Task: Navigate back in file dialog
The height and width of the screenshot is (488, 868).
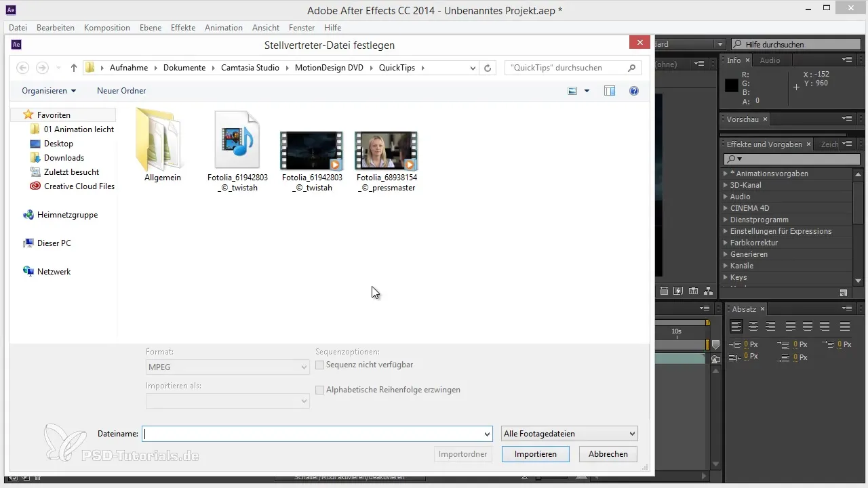Action: pos(22,68)
